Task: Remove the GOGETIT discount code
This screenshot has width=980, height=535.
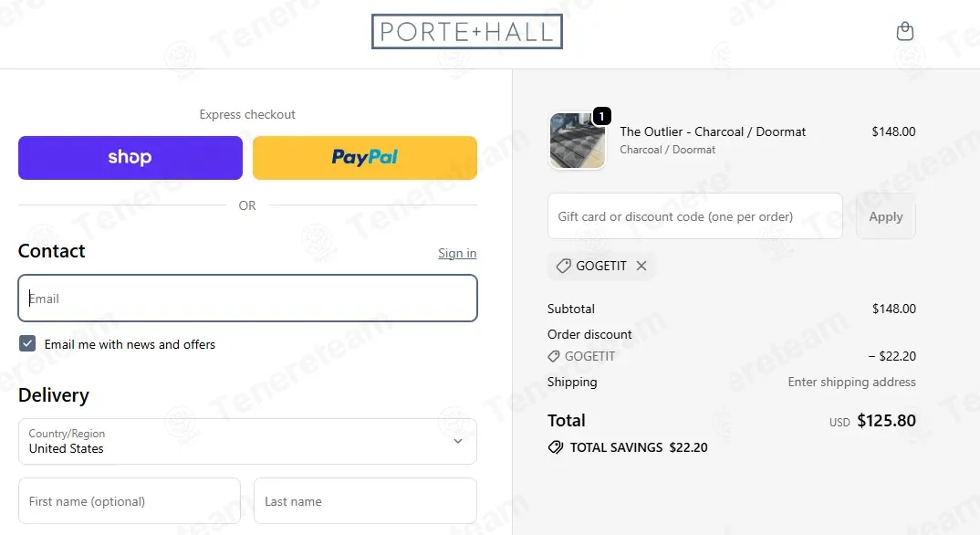Action: 641,266
